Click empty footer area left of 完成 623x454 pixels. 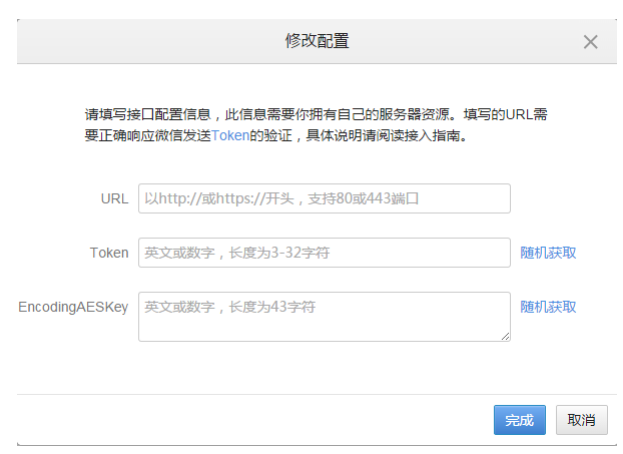click(250, 420)
